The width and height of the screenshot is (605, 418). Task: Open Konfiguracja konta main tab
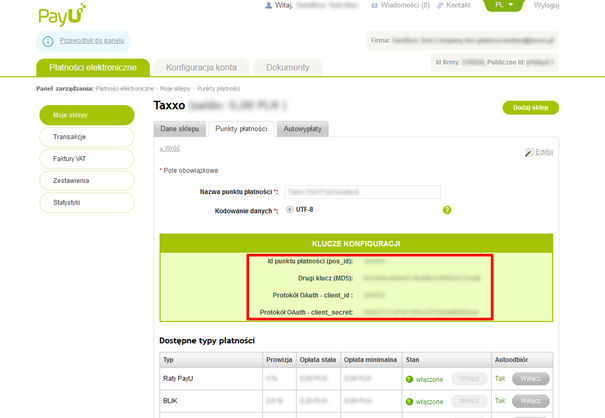[x=201, y=68]
